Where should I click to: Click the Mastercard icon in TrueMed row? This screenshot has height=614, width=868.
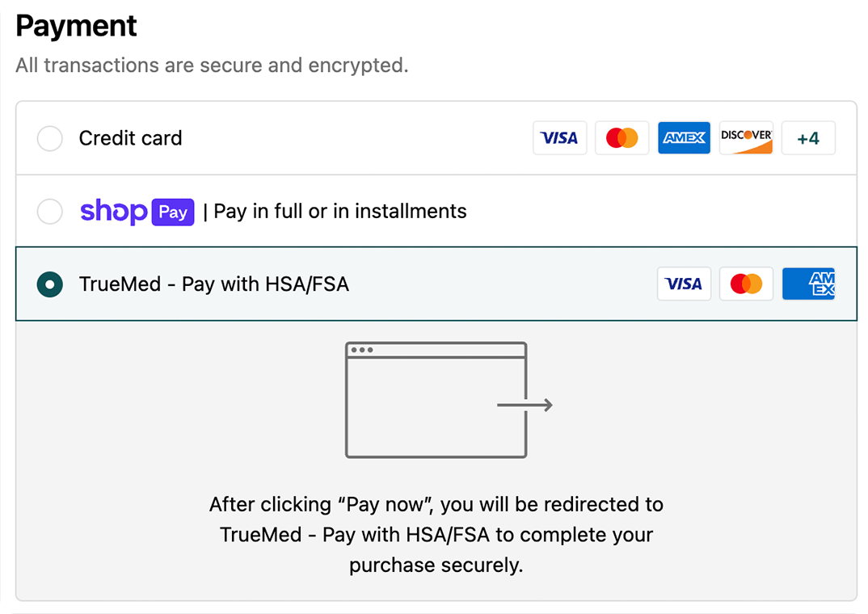click(746, 284)
